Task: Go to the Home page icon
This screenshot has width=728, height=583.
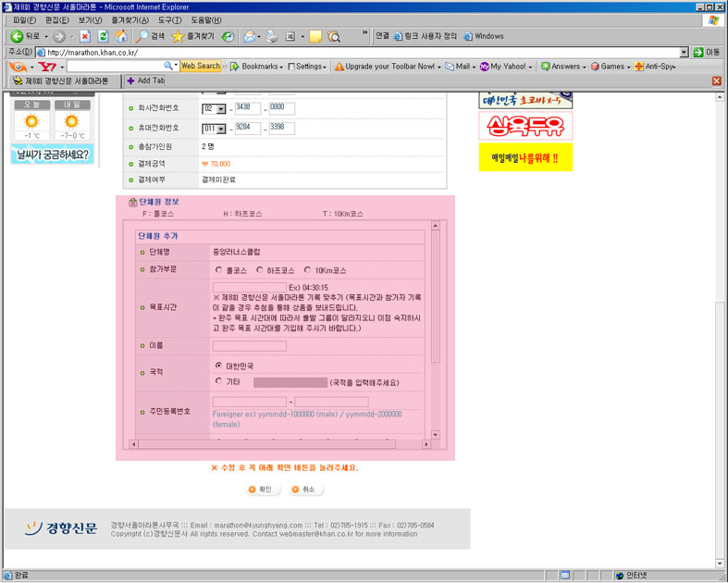Action: tap(120, 36)
